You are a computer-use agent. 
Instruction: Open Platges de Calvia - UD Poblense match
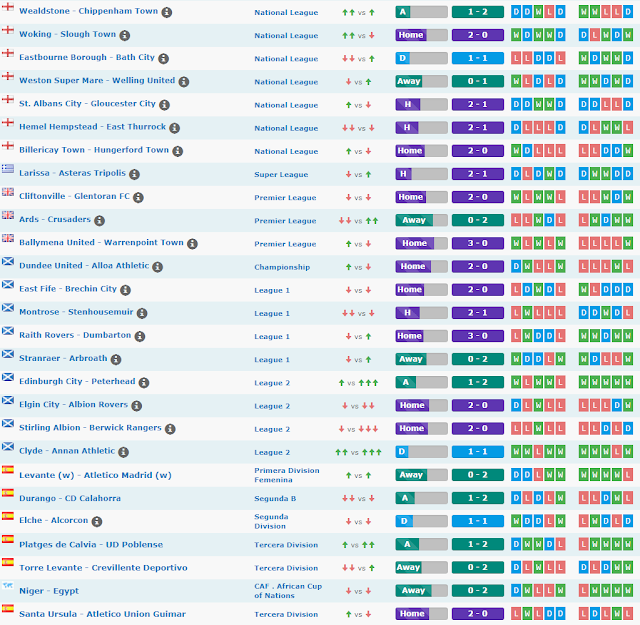click(x=91, y=545)
